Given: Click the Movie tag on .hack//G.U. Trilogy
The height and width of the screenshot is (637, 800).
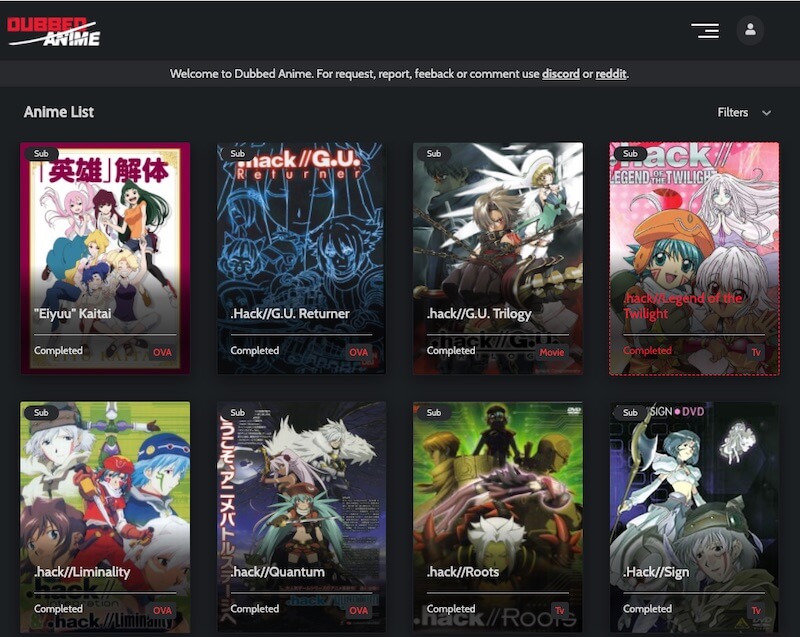Looking at the screenshot, I should point(552,352).
